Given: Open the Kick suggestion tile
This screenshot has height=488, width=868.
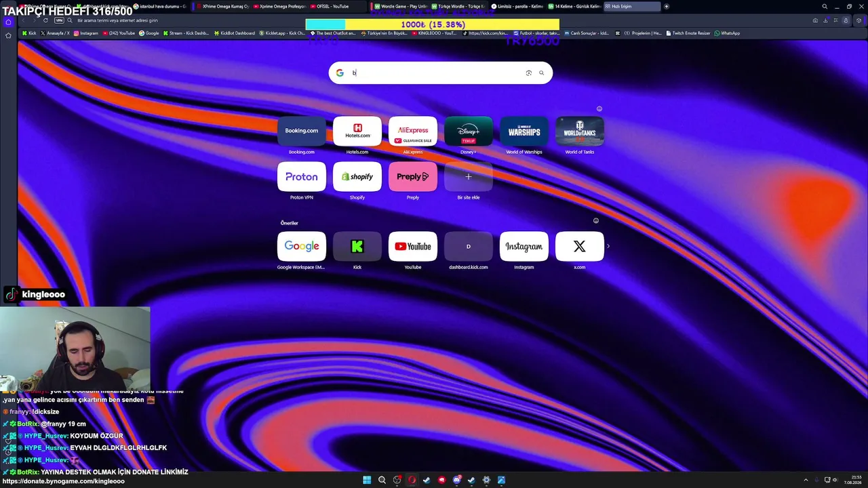Looking at the screenshot, I should [x=357, y=247].
